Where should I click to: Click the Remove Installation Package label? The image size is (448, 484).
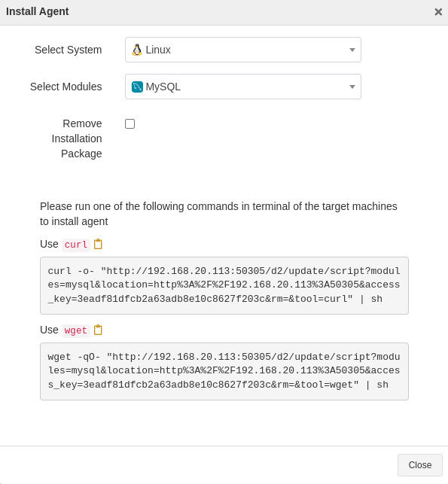pyautogui.click(x=77, y=139)
